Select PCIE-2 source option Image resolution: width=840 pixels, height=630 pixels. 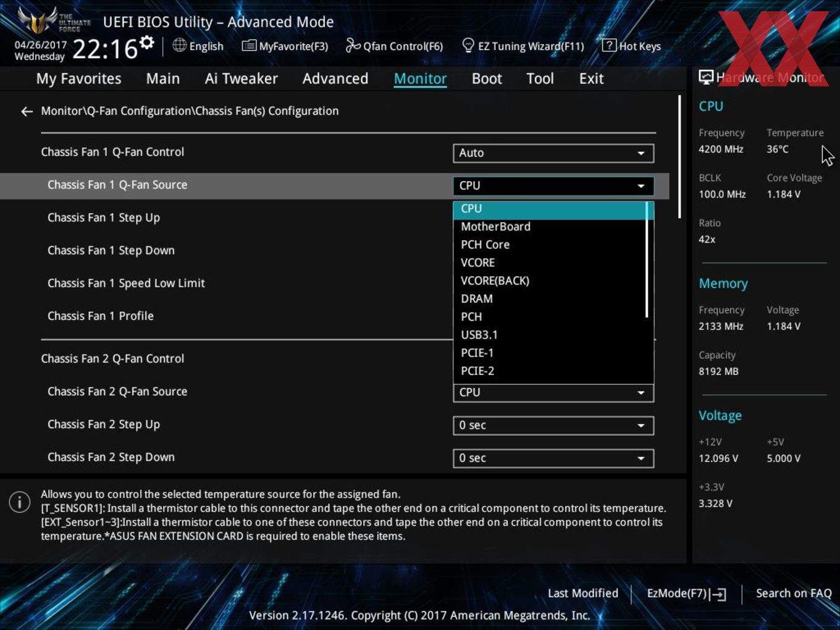(x=549, y=371)
